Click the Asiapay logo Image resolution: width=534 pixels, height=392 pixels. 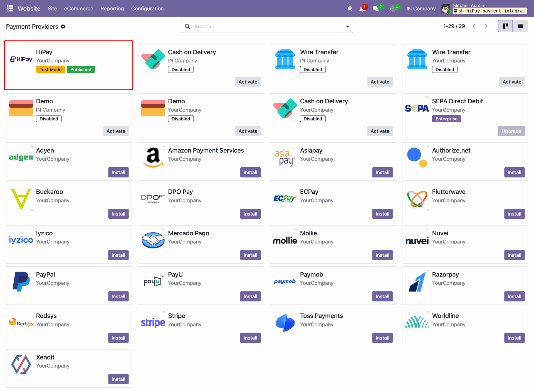(x=285, y=157)
